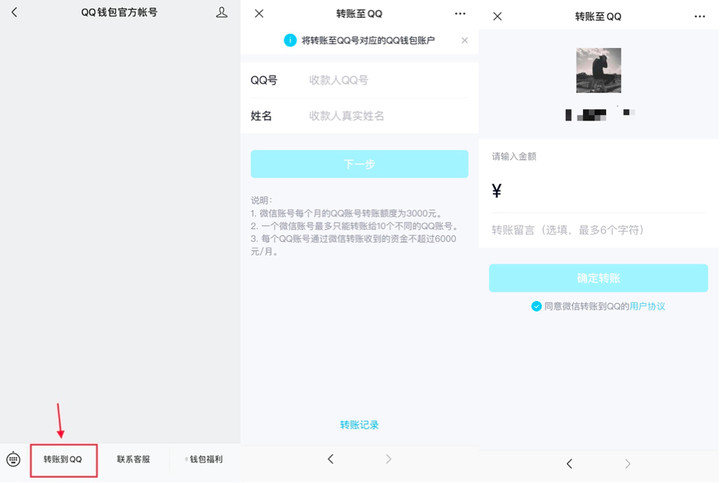
Task: Select the 请输入金额 label
Action: 514,157
